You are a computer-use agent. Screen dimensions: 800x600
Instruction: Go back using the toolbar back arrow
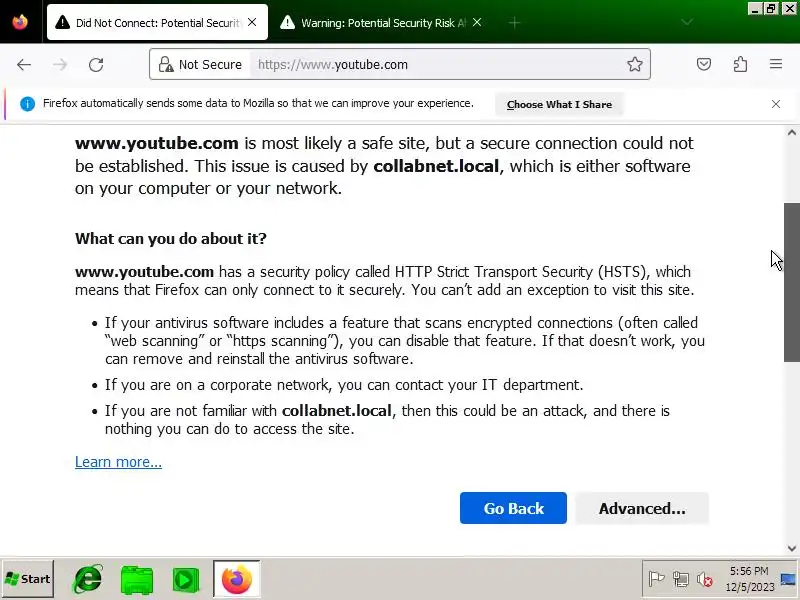coord(23,65)
